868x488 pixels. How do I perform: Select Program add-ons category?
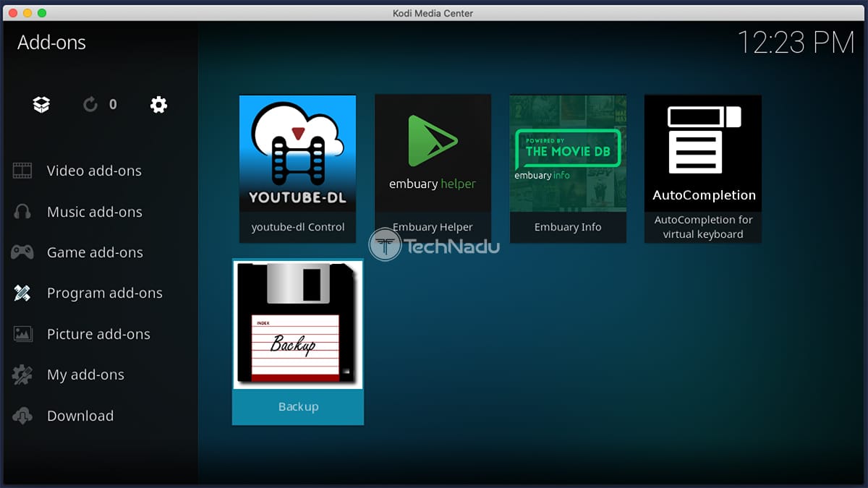coord(105,293)
